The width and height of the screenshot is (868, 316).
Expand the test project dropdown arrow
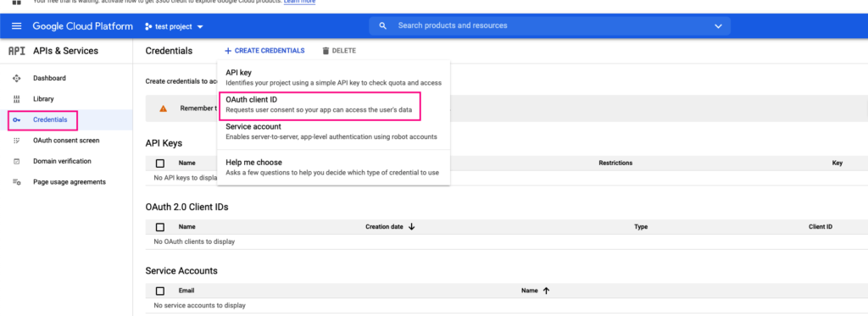click(200, 26)
